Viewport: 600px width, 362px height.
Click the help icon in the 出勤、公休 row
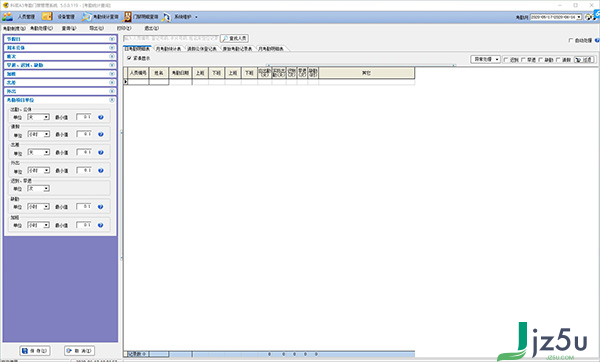click(101, 117)
